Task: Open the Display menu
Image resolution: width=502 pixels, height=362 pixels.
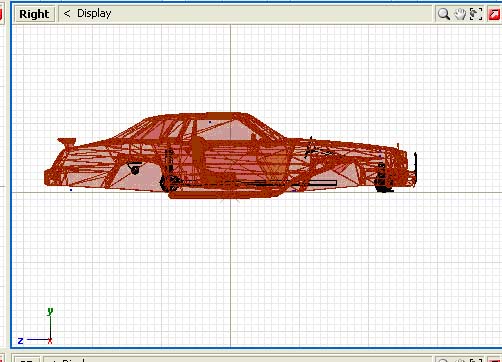Action: click(94, 14)
